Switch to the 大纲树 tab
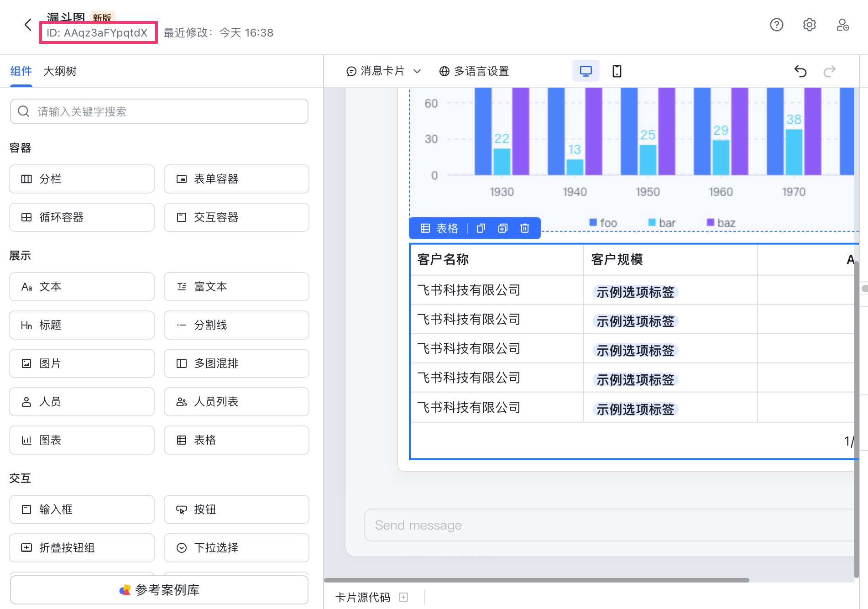 coord(60,71)
